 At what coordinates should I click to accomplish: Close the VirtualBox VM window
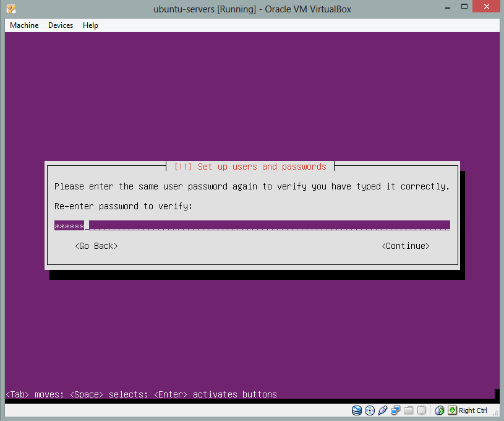(x=486, y=7)
